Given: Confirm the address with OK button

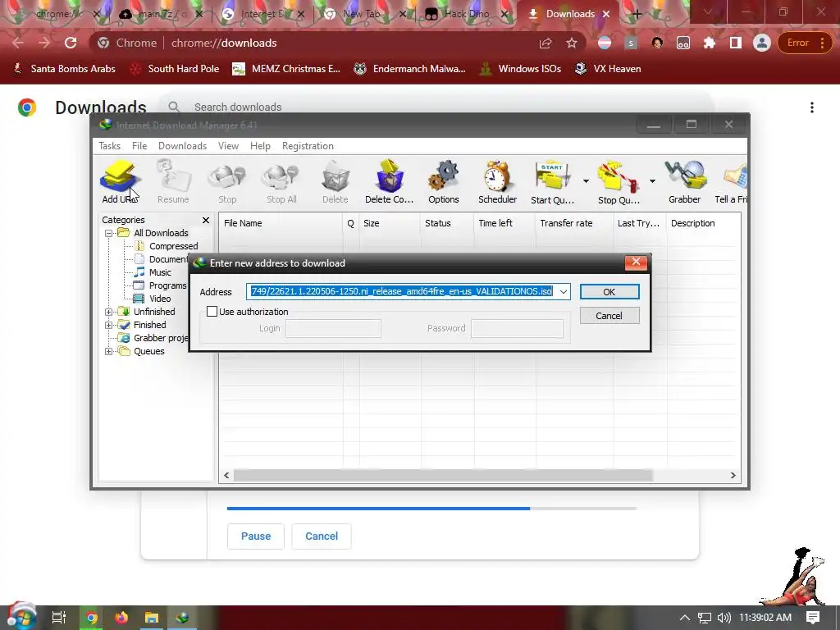Looking at the screenshot, I should tap(609, 292).
